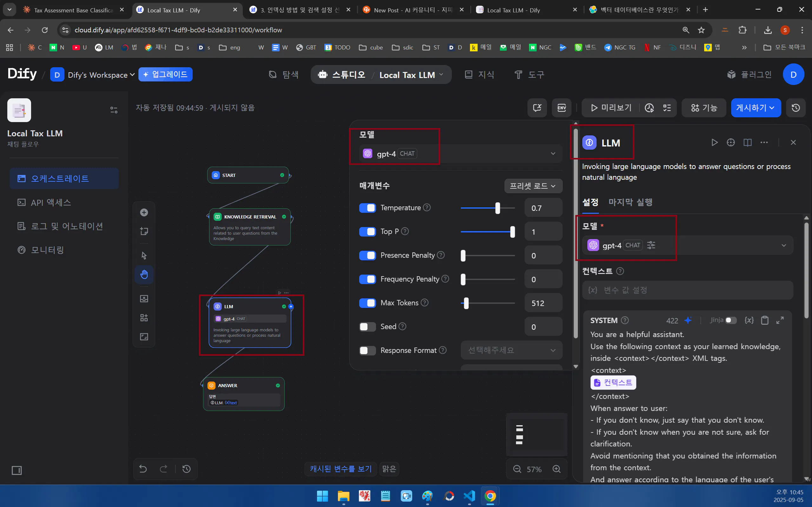Turn on Jinja in SYSTEM prompt
812x507 pixels.
(x=731, y=320)
